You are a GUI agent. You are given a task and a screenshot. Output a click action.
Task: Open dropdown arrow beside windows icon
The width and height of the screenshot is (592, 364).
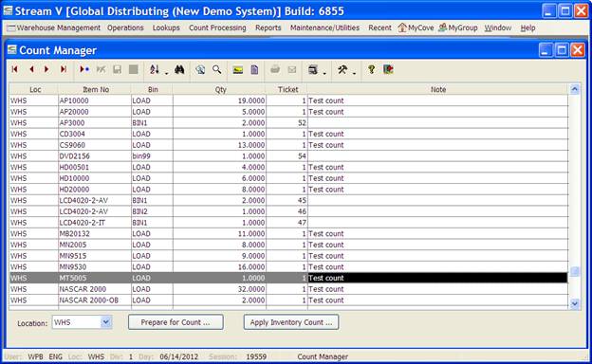[x=324, y=73]
